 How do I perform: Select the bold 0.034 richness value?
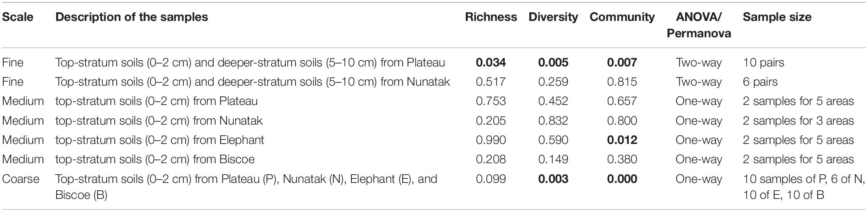tap(491, 62)
